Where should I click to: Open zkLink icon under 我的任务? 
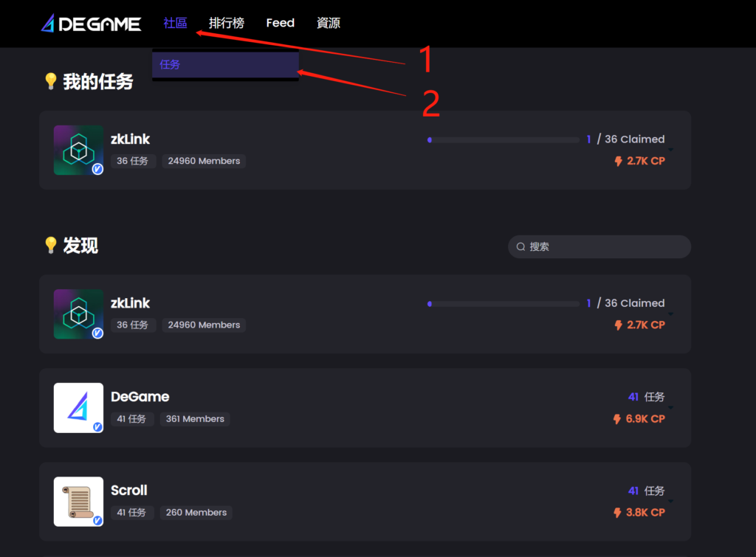(x=78, y=150)
